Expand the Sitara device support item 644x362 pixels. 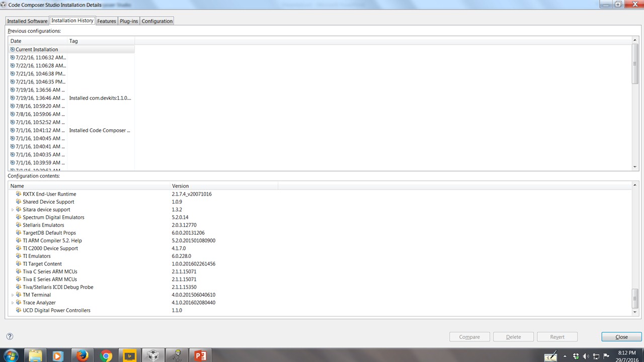(13, 210)
